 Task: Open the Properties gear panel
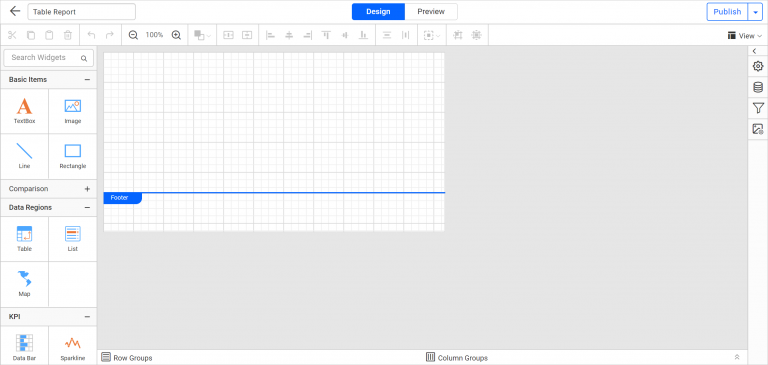click(758, 66)
